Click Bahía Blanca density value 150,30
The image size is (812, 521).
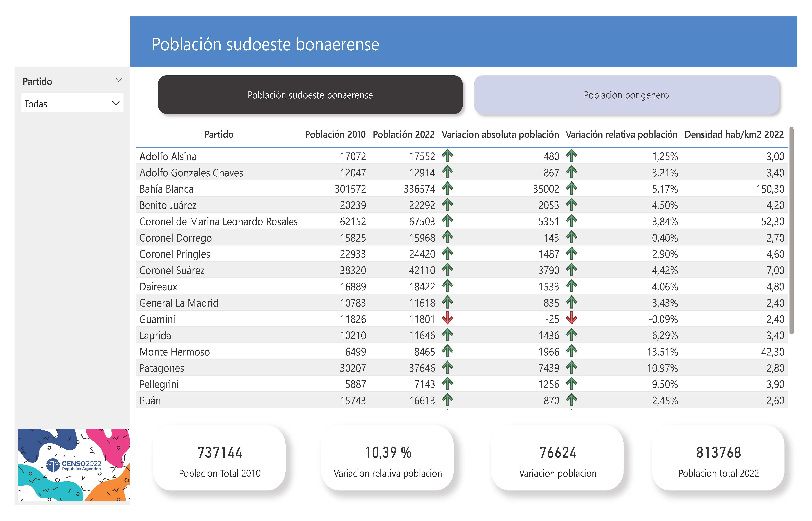(770, 189)
